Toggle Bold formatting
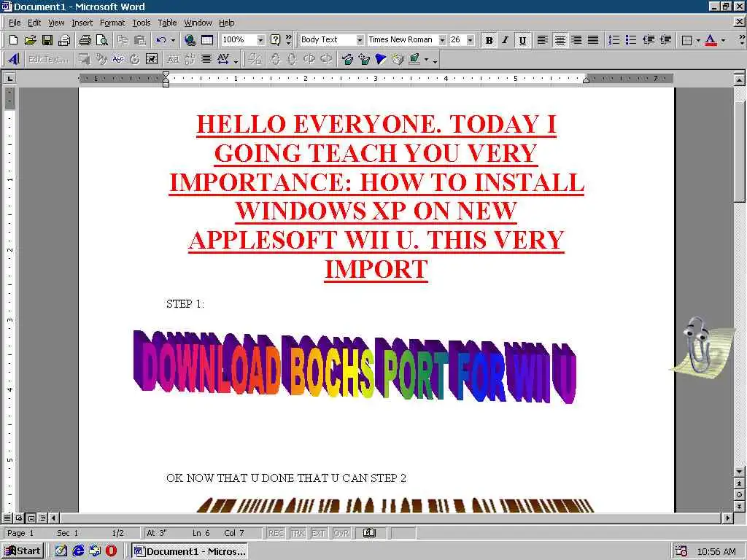Screen dimensions: 747x560 (x=489, y=41)
